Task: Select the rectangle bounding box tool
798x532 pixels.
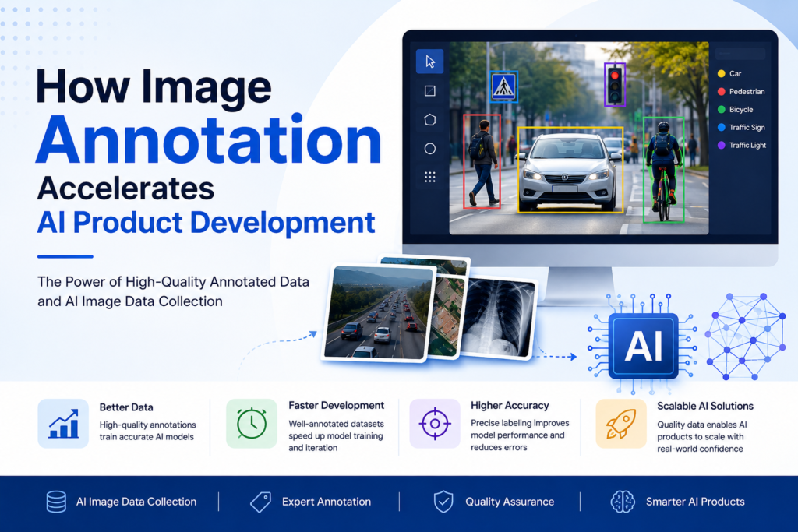Action: pyautogui.click(x=429, y=91)
